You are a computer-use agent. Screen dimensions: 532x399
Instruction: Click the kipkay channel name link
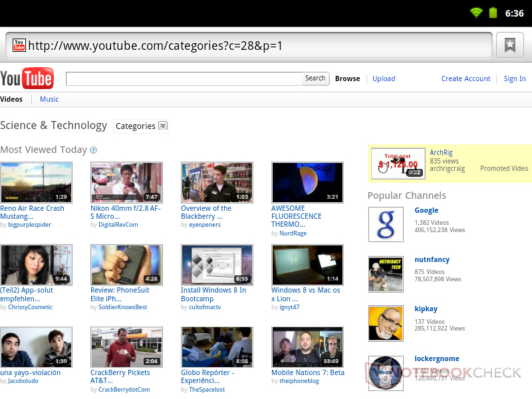pyautogui.click(x=426, y=309)
